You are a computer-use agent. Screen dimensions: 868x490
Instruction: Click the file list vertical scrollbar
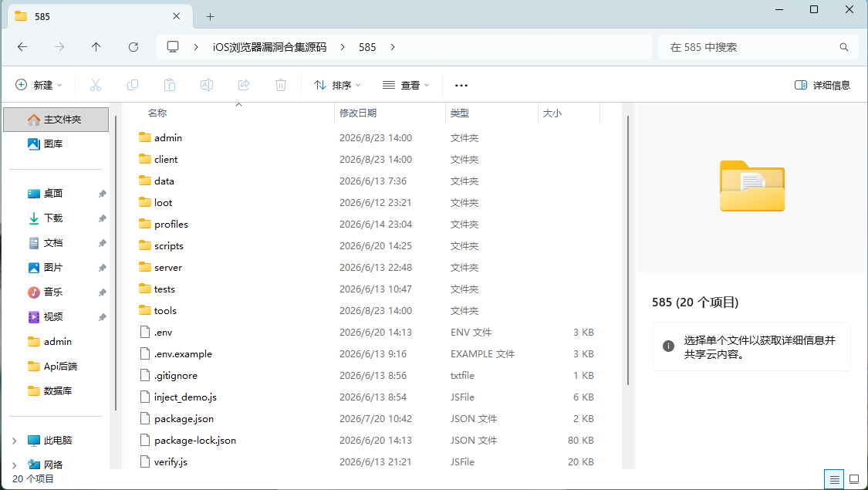tap(628, 250)
